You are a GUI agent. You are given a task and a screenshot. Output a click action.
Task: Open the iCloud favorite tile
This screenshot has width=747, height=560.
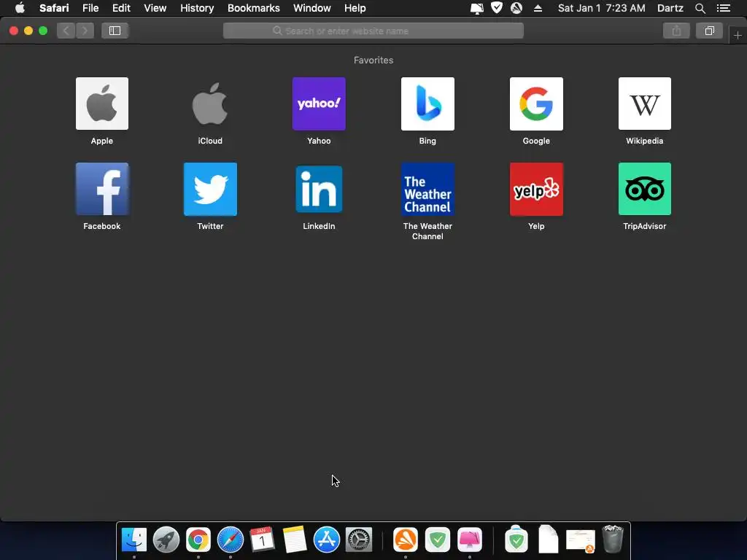(x=210, y=104)
